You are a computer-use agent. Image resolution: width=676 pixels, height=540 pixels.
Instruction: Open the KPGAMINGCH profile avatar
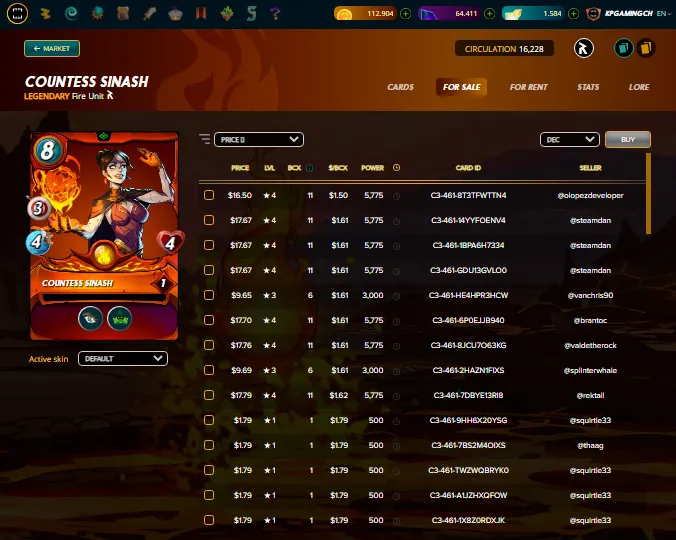(594, 14)
